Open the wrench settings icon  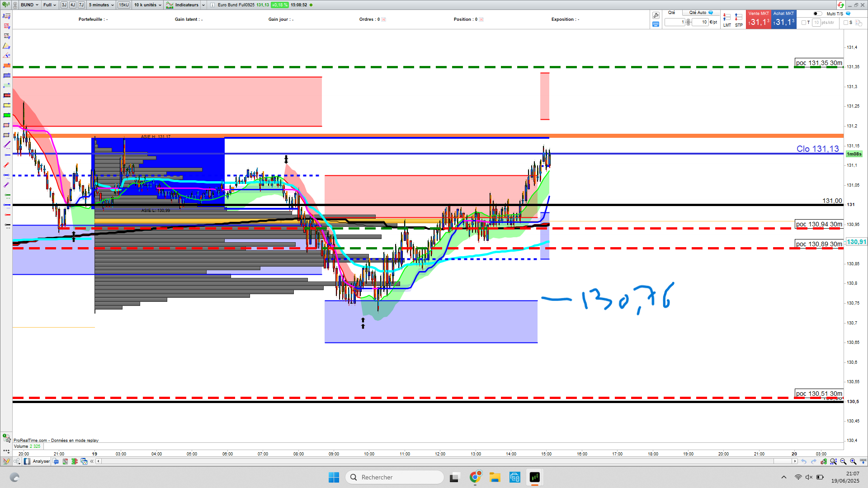pyautogui.click(x=656, y=15)
